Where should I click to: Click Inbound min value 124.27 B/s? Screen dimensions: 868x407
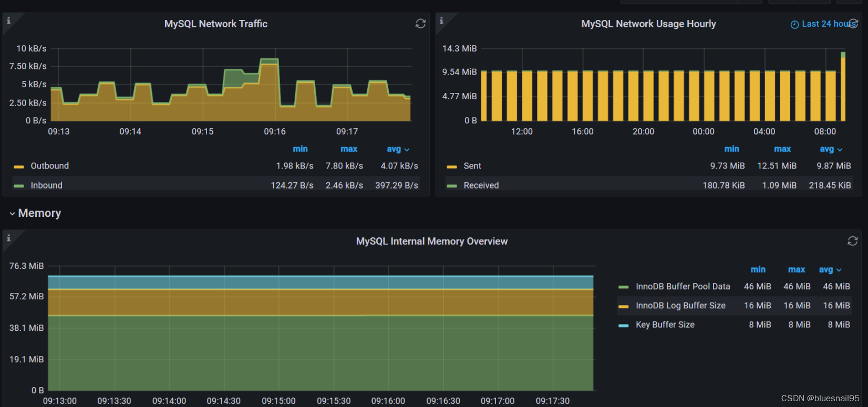292,185
